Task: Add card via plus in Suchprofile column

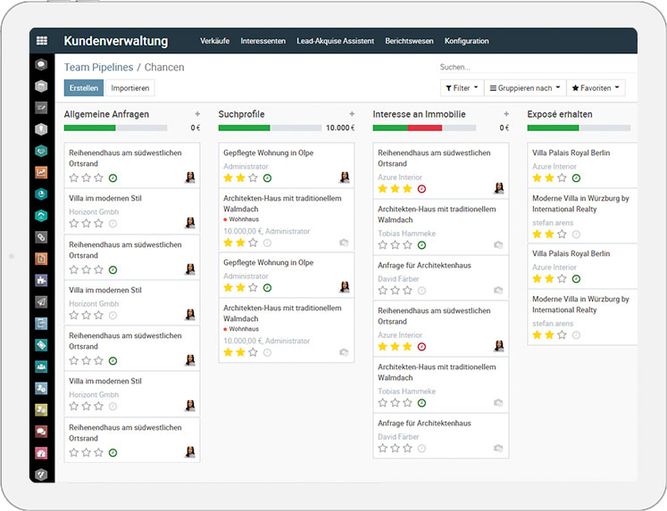Action: pos(352,114)
